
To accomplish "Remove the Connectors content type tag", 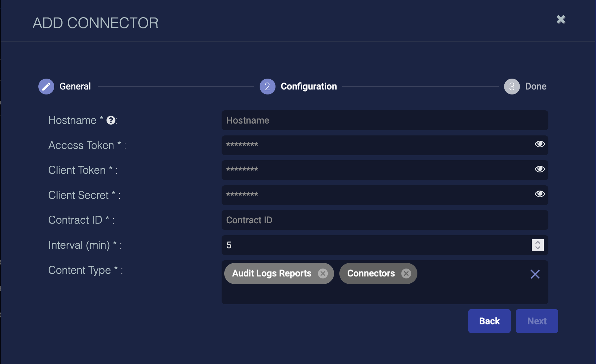I will click(x=406, y=273).
